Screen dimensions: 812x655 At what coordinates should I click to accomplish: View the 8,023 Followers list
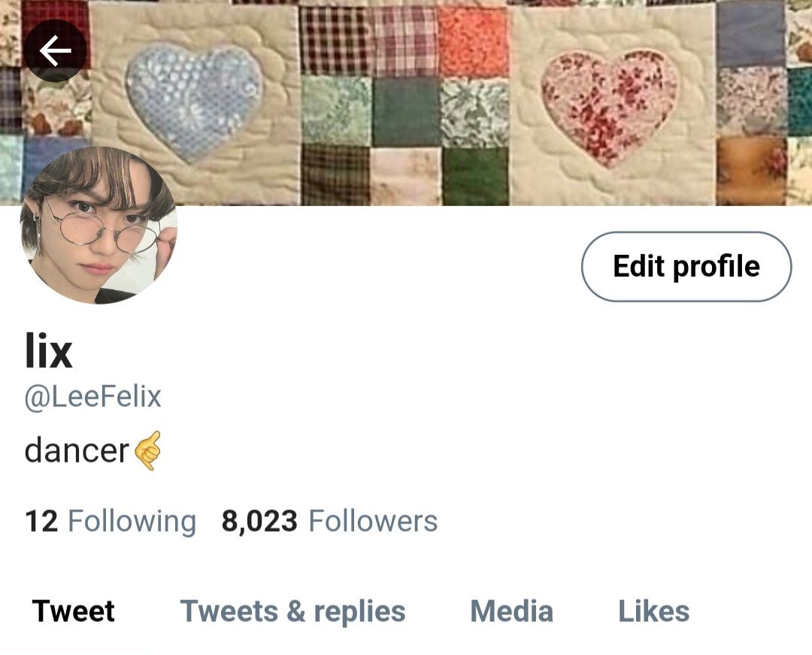click(329, 521)
